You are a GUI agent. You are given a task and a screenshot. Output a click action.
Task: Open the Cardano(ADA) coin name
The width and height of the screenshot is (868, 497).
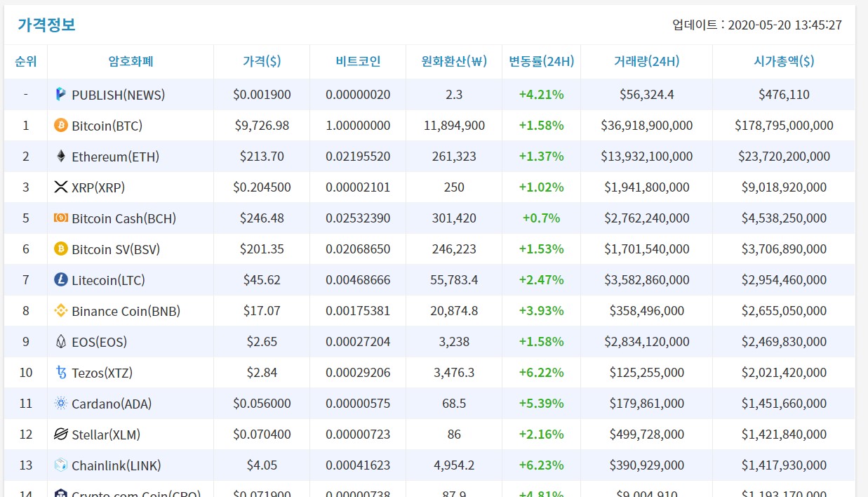[112, 404]
